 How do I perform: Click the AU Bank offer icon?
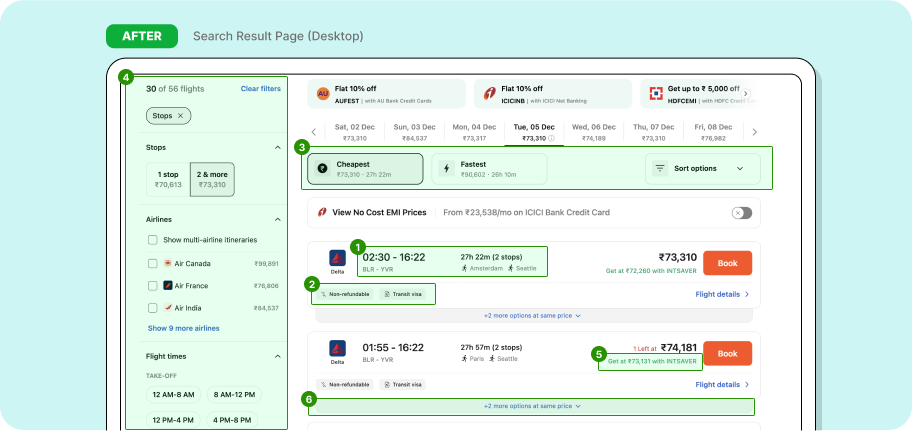(323, 94)
